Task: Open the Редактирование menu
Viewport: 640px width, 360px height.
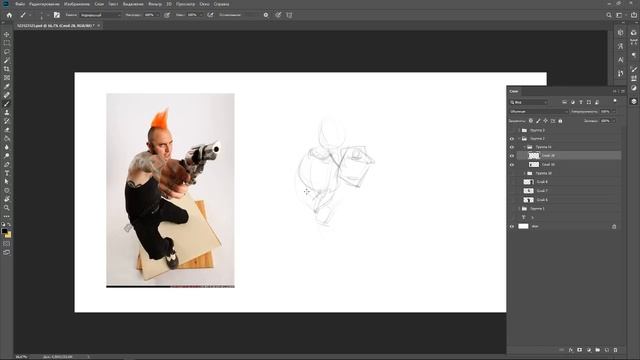Action: tap(44, 4)
